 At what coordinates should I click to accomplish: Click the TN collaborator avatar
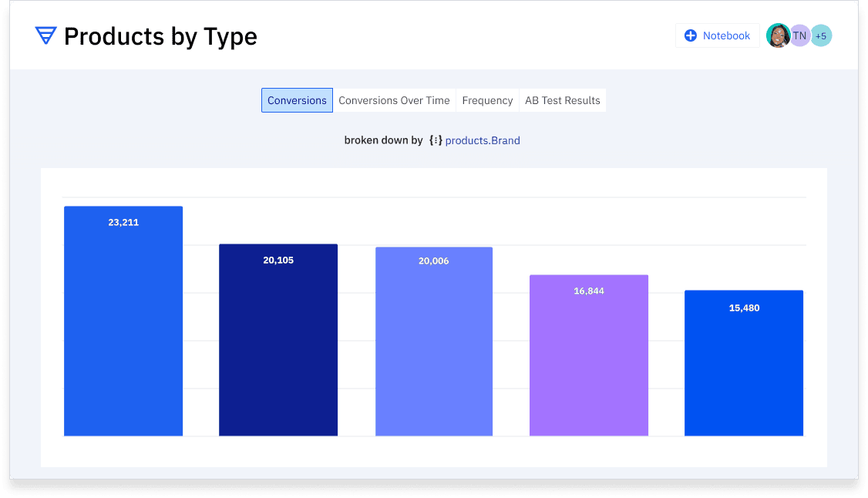point(800,35)
